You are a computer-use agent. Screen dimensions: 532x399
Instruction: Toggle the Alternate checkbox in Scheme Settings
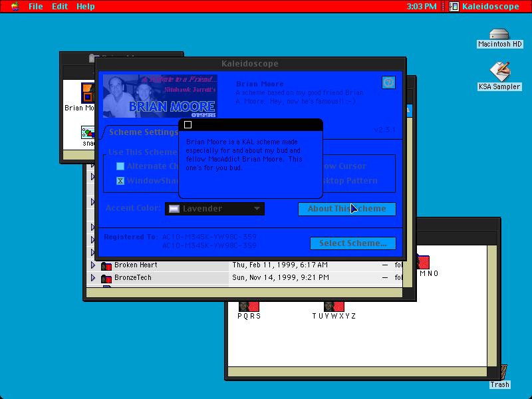point(120,166)
